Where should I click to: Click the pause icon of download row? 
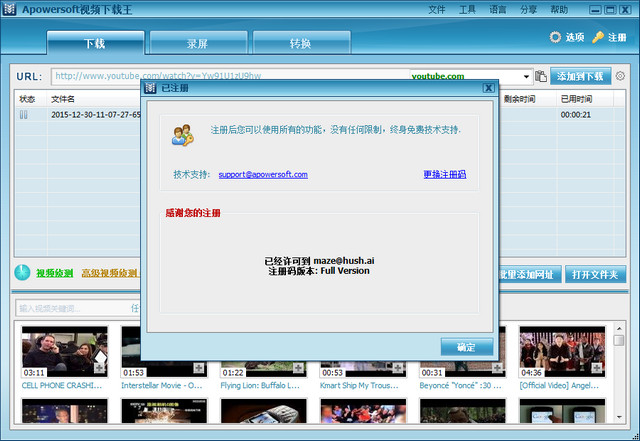pos(24,115)
